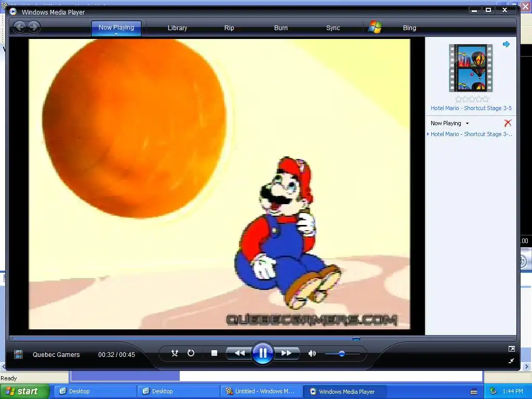Rate the video using the stars
Viewport: 532px width, 399px height.
(x=472, y=99)
